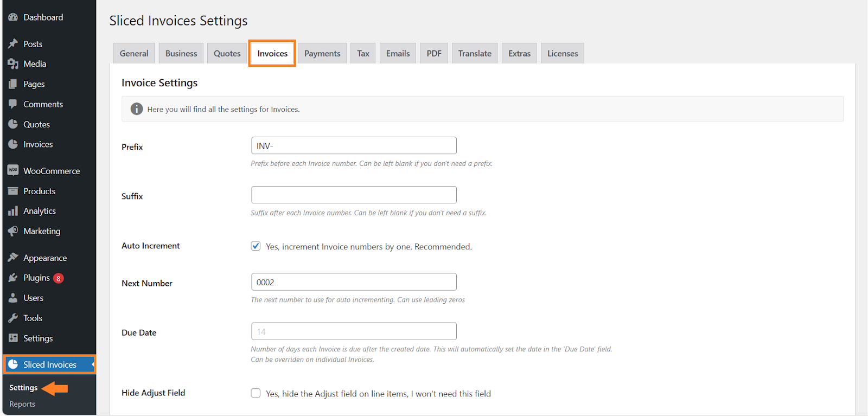Image resolution: width=868 pixels, height=416 pixels.
Task: Click the Products box icon
Action: 13,191
